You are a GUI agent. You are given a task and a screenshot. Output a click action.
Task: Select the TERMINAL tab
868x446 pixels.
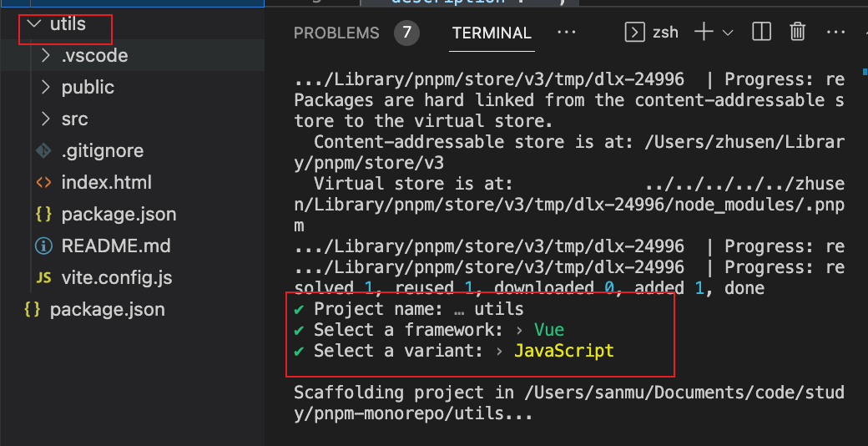pyautogui.click(x=492, y=33)
